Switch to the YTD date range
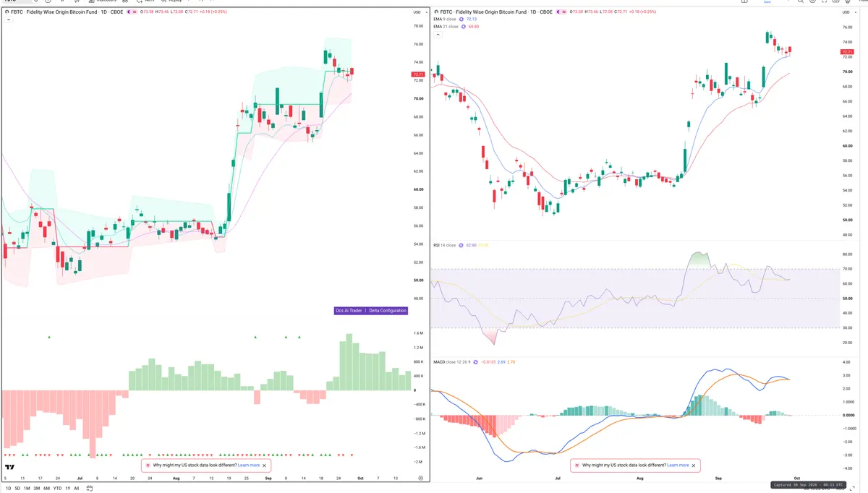This screenshot has height=493, width=868. (x=57, y=489)
